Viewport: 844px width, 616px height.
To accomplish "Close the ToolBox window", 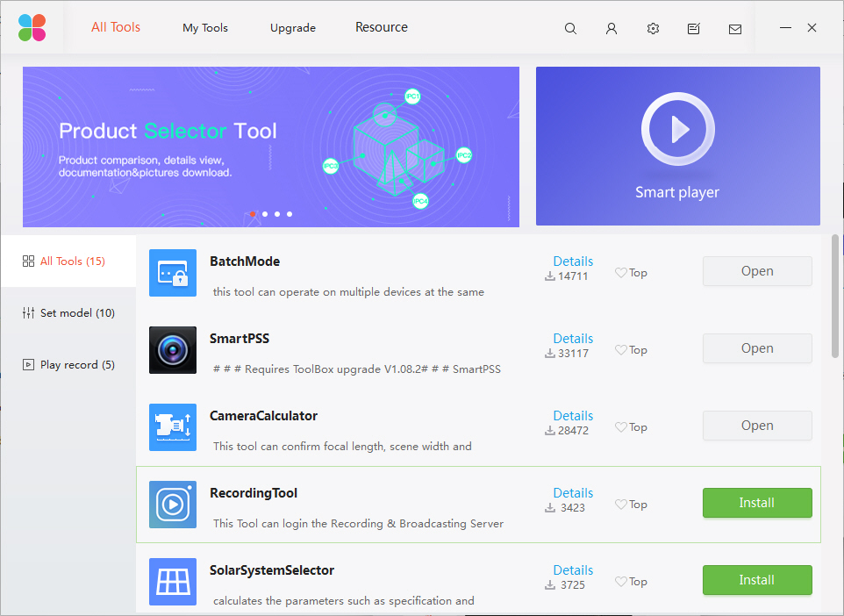I will click(812, 27).
